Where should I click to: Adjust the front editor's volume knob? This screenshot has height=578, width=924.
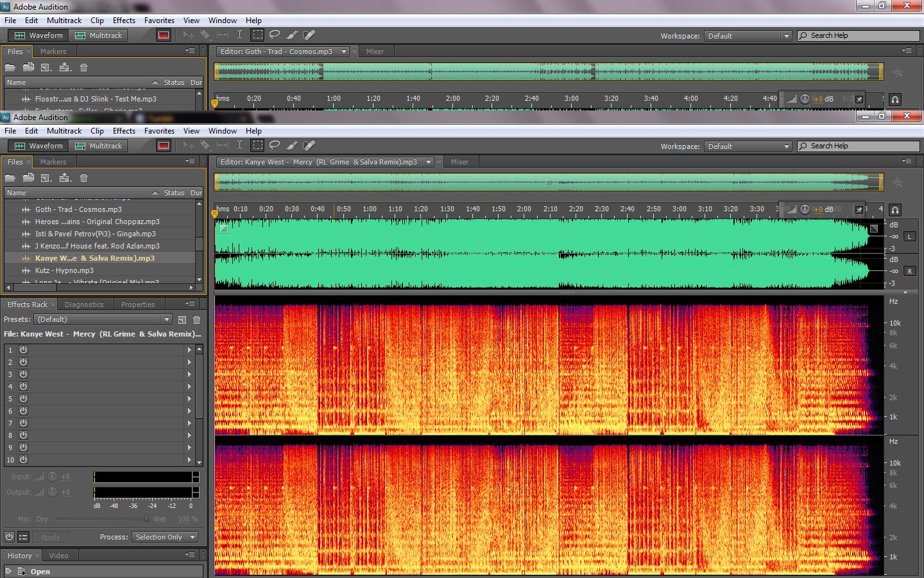[805, 209]
